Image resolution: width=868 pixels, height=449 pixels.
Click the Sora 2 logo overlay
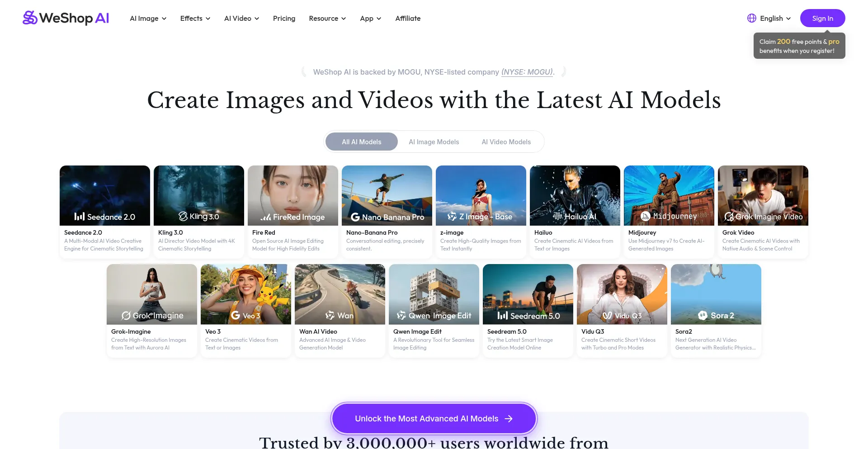click(716, 316)
